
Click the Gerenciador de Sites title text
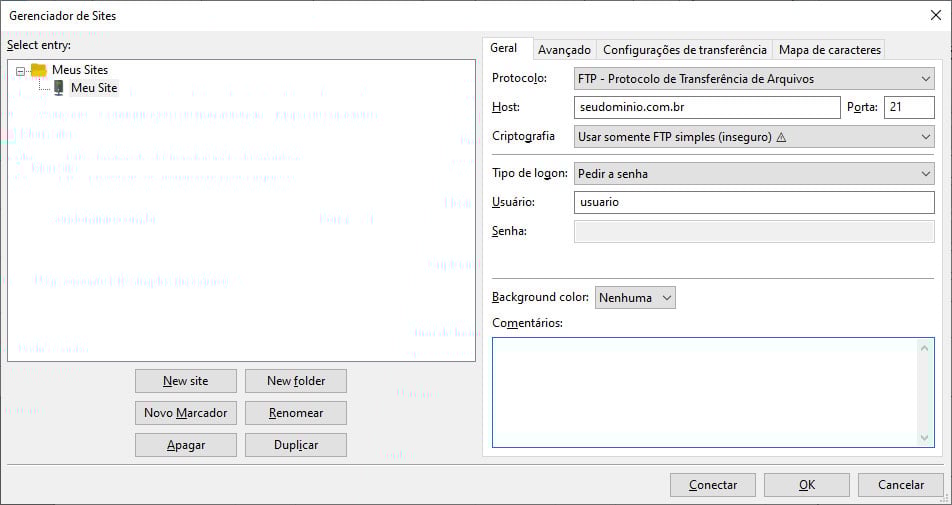coord(63,16)
